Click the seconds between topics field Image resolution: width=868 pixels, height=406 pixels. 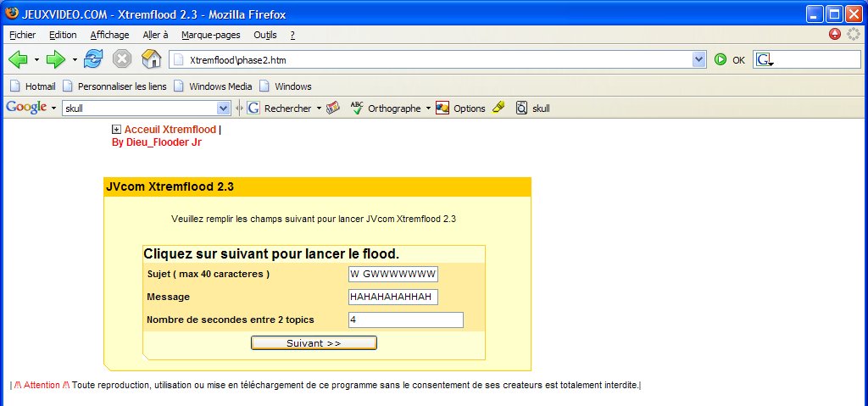pyautogui.click(x=405, y=320)
